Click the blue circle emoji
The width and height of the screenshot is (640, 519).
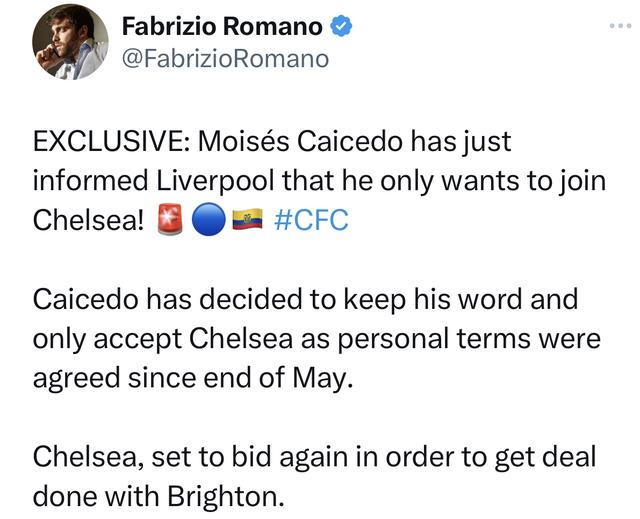(206, 220)
